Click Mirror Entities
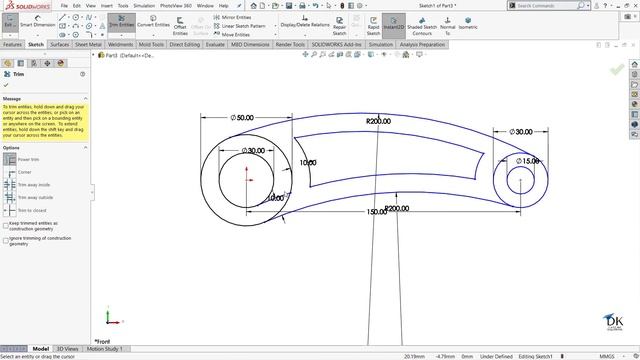The height and width of the screenshot is (360, 640). click(x=232, y=18)
